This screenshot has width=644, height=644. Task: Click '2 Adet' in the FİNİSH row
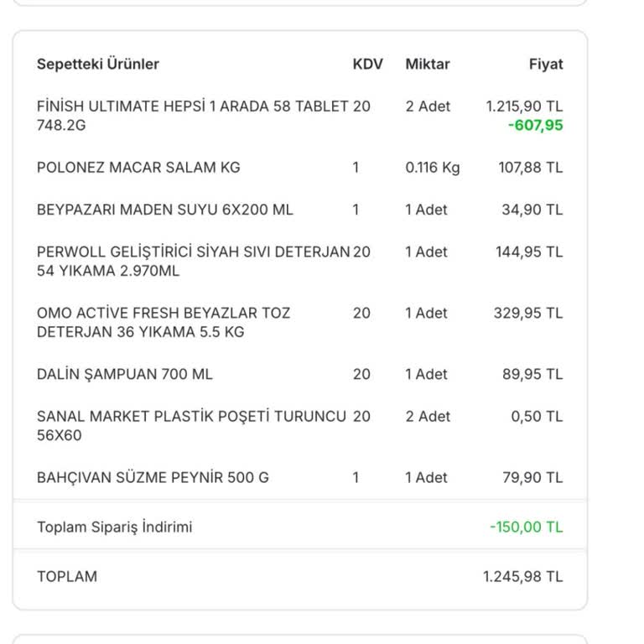coord(428,106)
